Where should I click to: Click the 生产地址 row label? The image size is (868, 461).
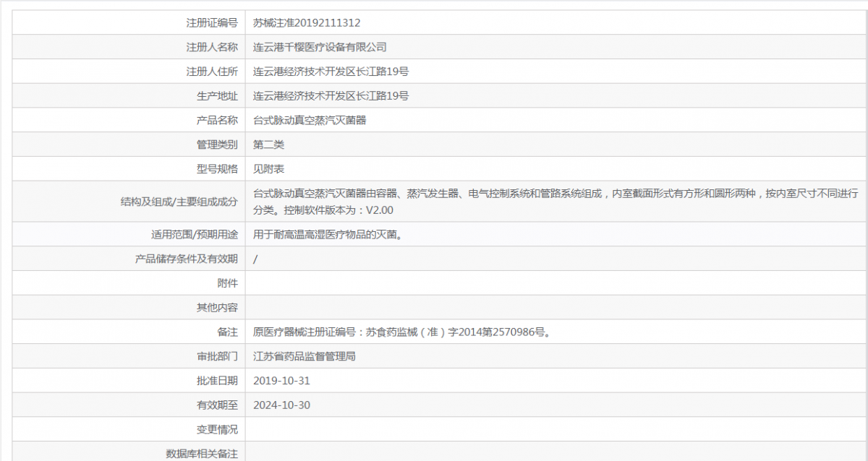point(221,95)
